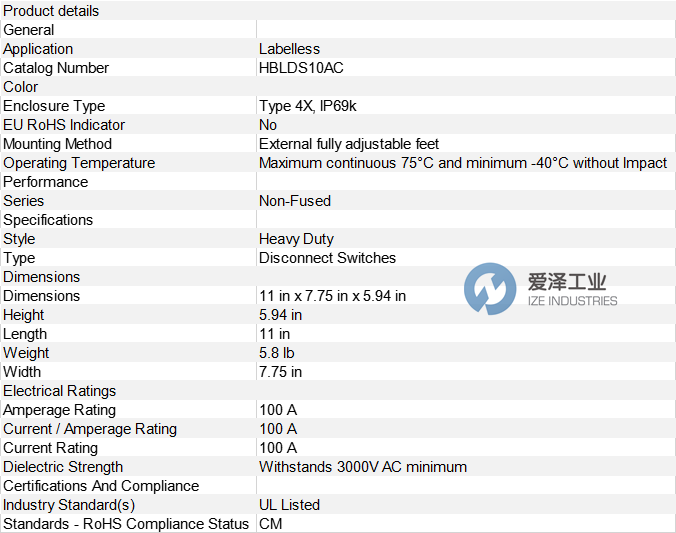Select the Dielectric Strength value text
This screenshot has width=676, height=533.
(363, 467)
